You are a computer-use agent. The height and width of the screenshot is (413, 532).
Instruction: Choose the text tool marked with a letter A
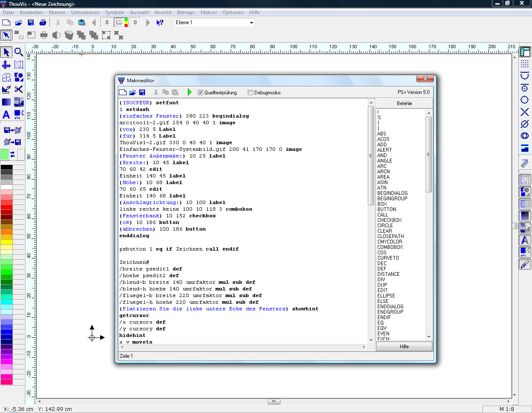coord(6,115)
